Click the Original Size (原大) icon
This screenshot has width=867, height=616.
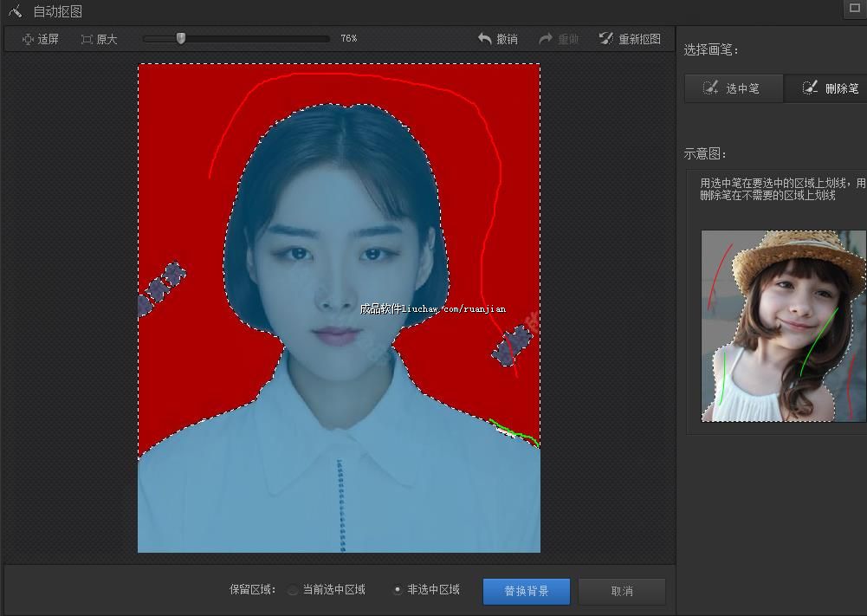point(87,39)
